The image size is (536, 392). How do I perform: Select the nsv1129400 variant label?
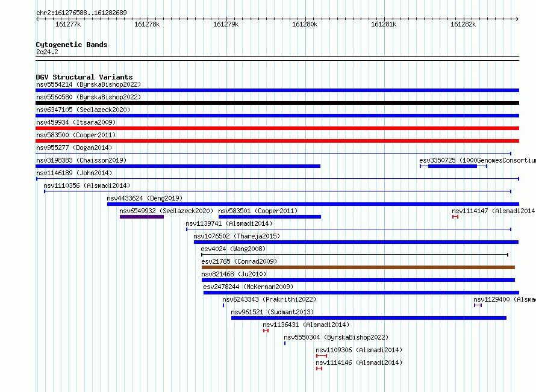pos(505,299)
